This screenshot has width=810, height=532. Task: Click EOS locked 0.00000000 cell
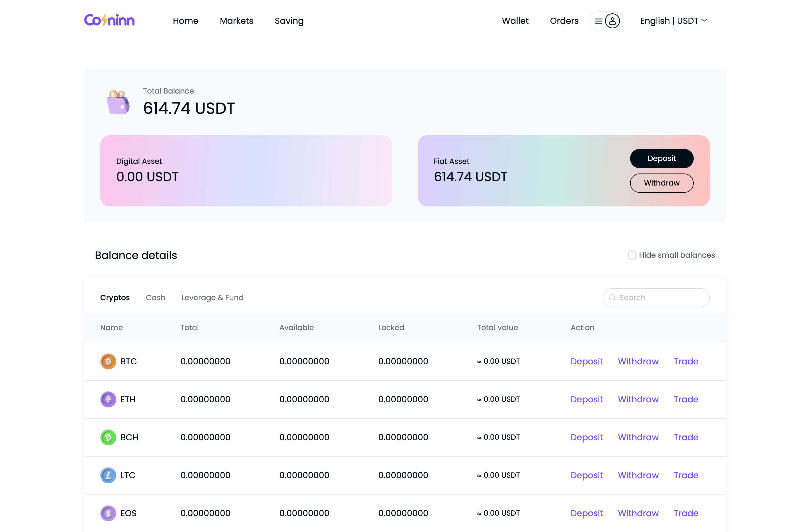[403, 513]
